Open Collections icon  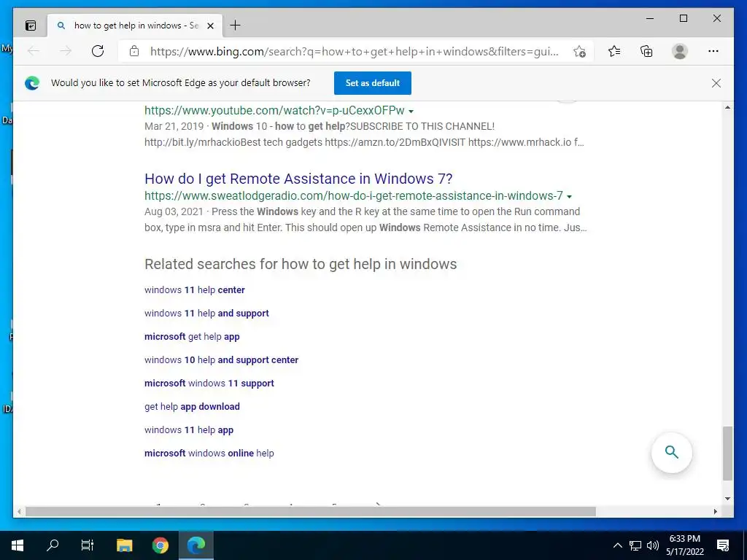pos(646,51)
